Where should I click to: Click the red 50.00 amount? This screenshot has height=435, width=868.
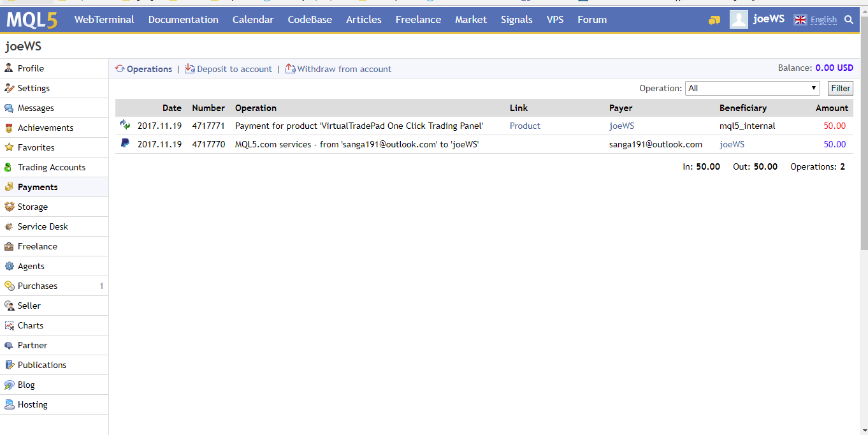(835, 126)
